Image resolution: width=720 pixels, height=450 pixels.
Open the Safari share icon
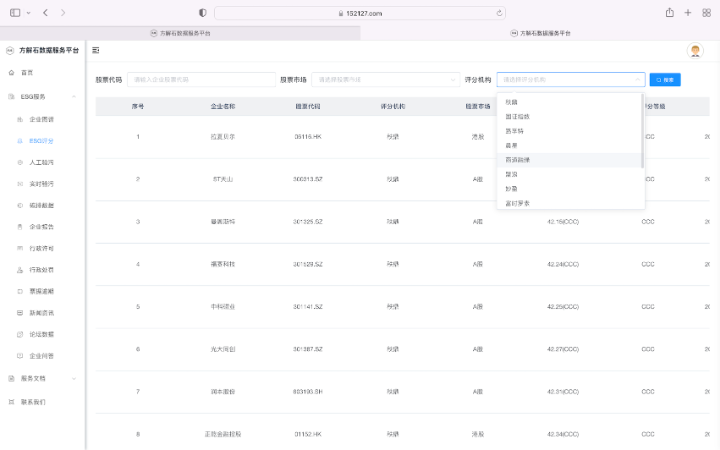669,13
